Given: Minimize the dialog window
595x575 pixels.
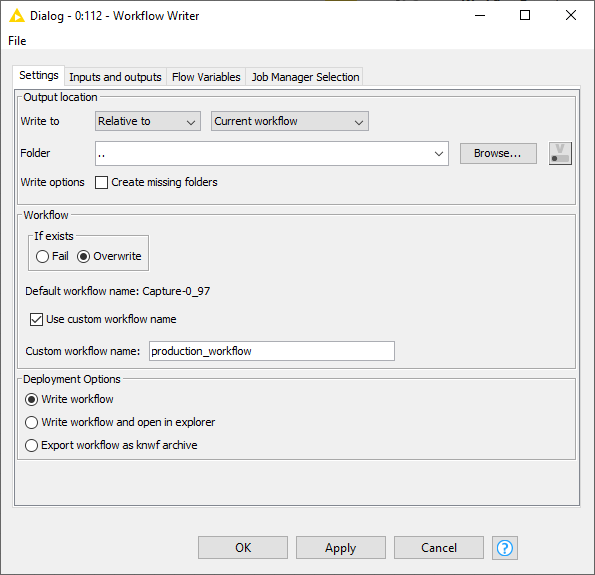Looking at the screenshot, I should (x=480, y=16).
